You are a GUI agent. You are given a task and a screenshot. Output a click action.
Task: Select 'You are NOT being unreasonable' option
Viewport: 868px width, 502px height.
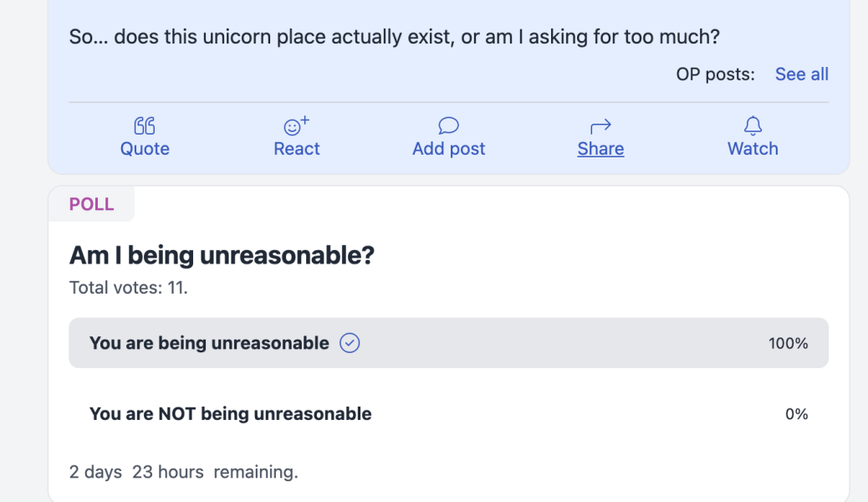(x=230, y=413)
